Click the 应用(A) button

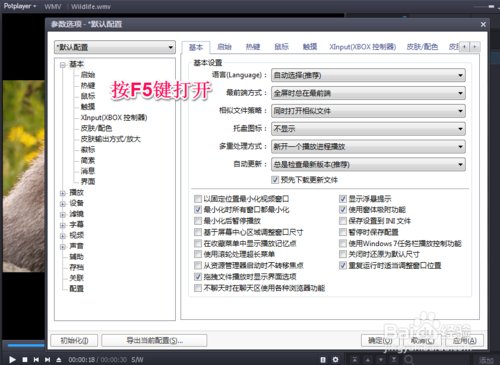coord(465,341)
